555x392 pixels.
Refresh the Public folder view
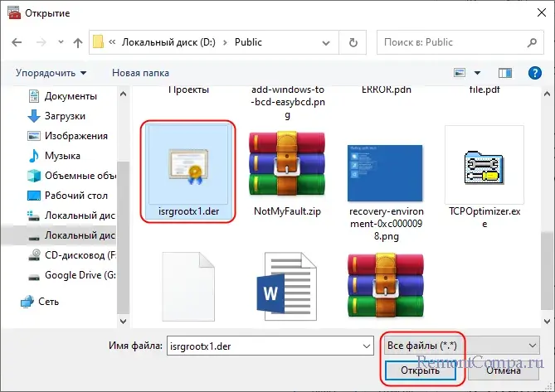click(x=353, y=42)
